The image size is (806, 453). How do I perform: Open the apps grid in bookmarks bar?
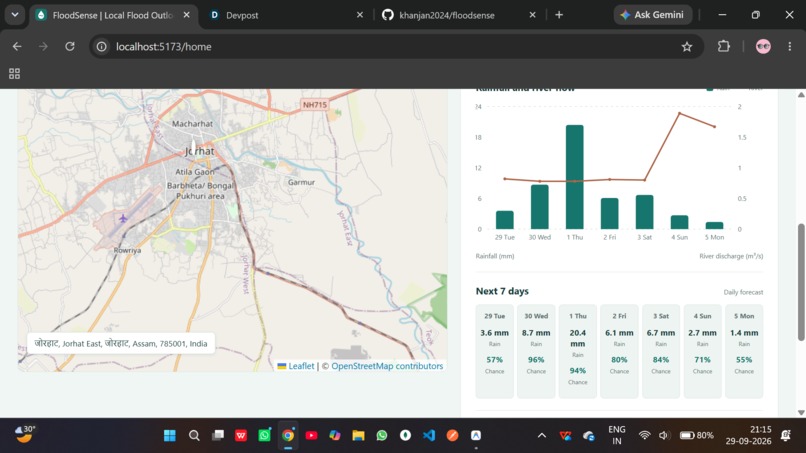click(x=14, y=74)
